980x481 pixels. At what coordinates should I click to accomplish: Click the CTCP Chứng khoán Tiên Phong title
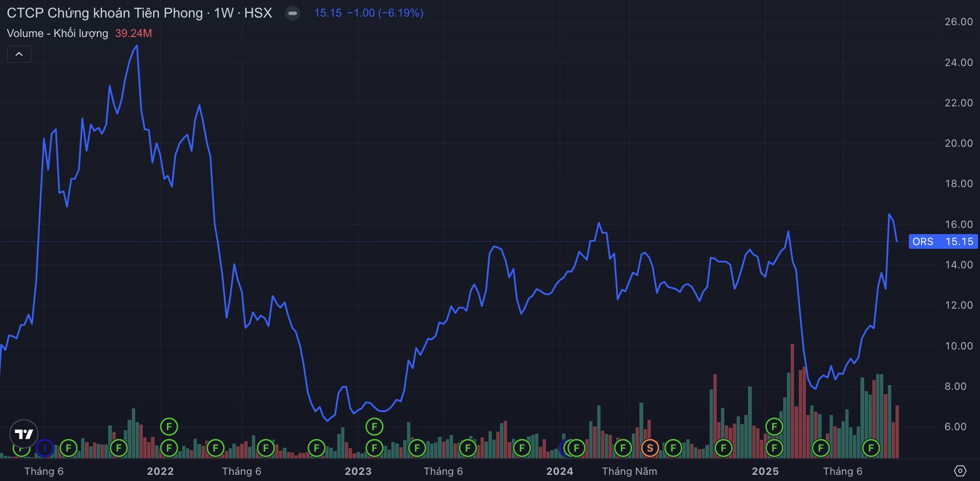tap(104, 13)
